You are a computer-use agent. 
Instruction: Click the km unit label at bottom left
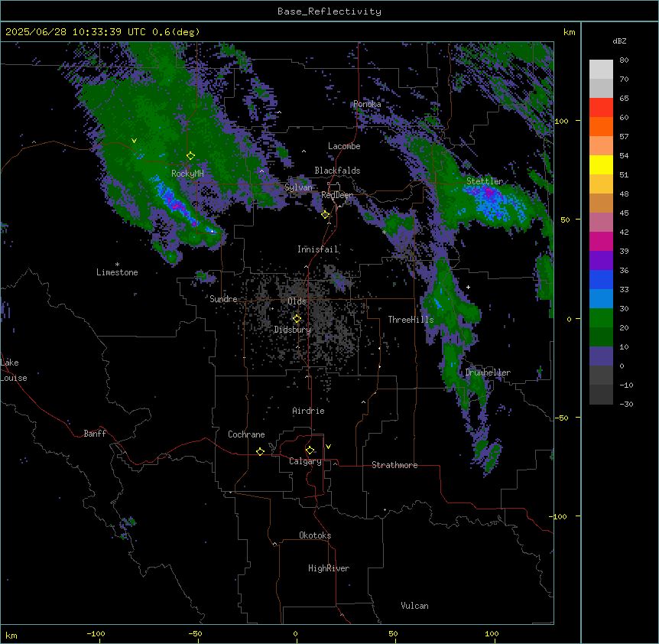point(11,636)
